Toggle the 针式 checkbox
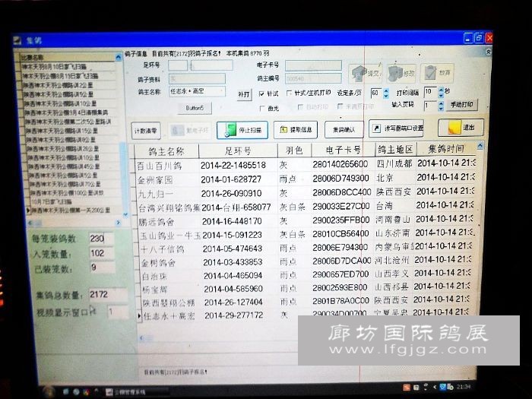The height and width of the screenshot is (399, 532). [261, 93]
